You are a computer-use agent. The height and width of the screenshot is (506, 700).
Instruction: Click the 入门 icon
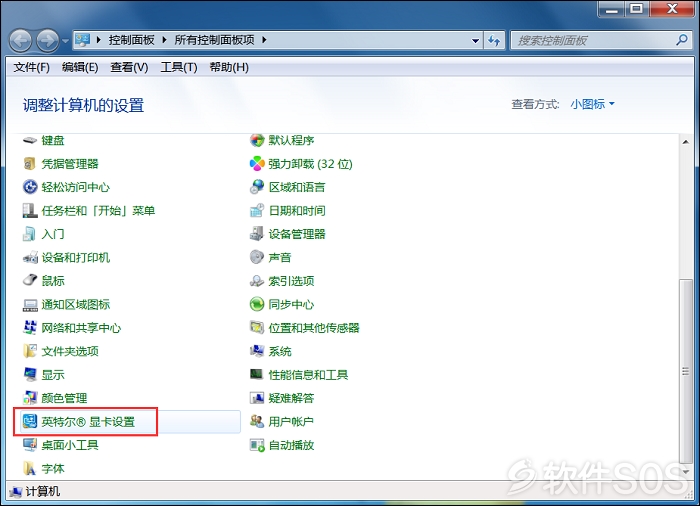pyautogui.click(x=30, y=234)
